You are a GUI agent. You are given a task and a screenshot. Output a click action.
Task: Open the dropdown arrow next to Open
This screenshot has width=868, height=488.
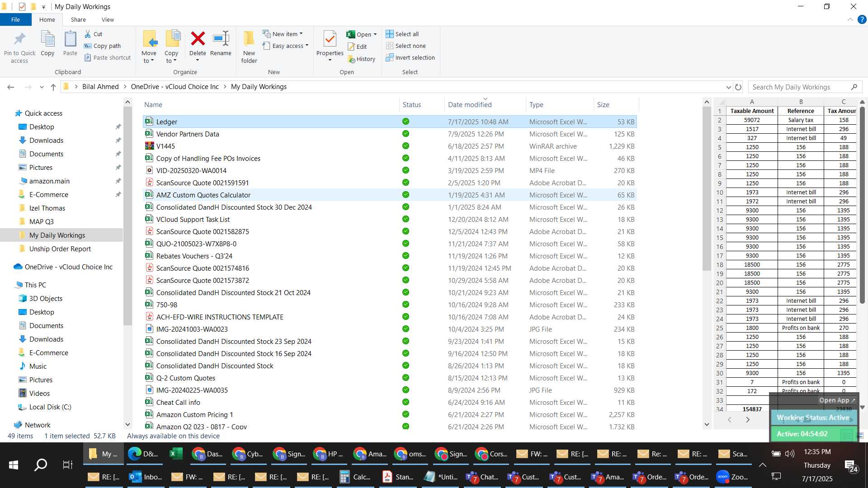pos(375,34)
